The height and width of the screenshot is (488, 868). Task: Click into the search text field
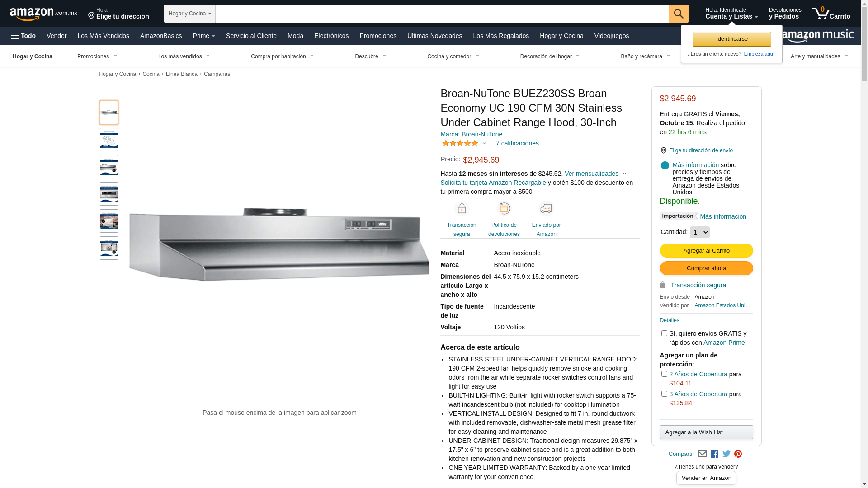pos(442,14)
